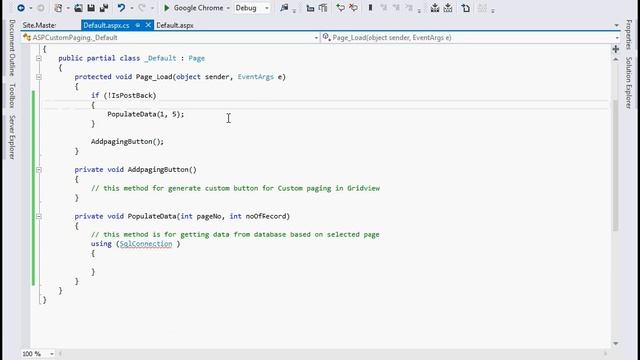The width and height of the screenshot is (640, 360).
Task: Click the if (!IsPostBack) line
Action: pyautogui.click(x=123, y=95)
